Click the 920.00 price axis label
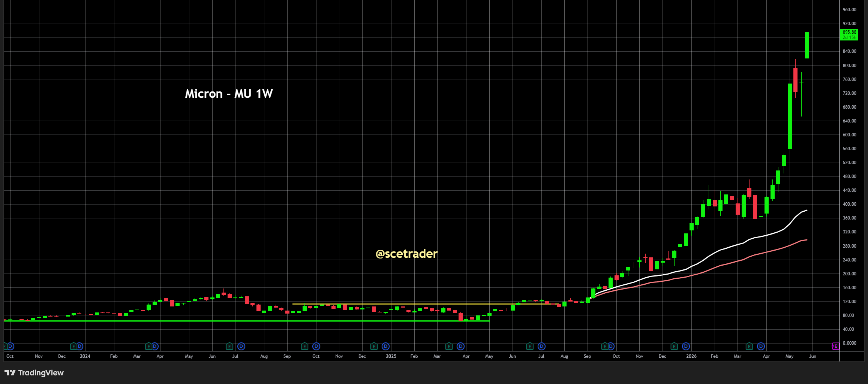868x384 pixels. (849, 24)
